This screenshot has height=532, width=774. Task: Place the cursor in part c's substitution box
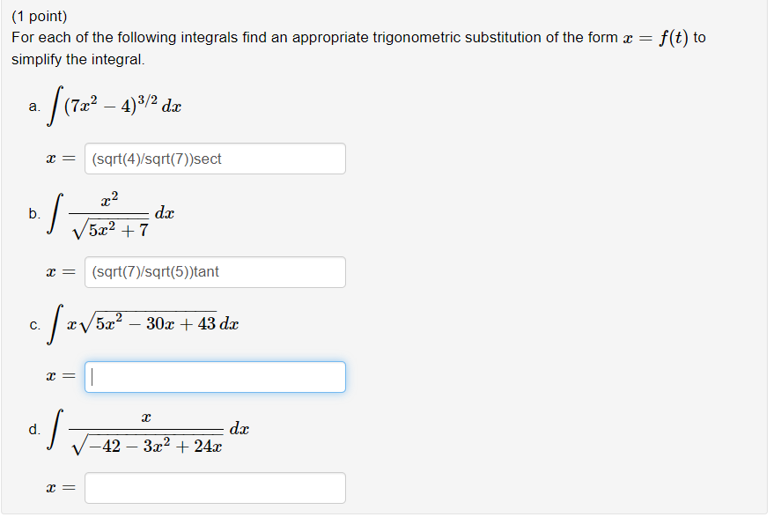point(214,376)
